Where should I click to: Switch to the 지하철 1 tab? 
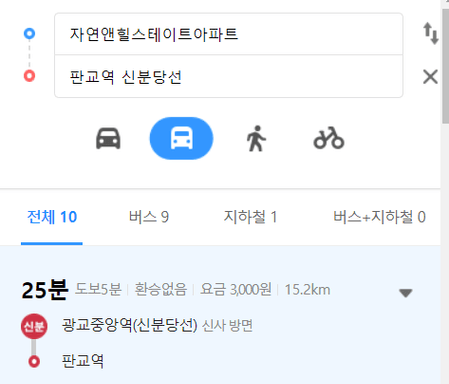click(250, 217)
